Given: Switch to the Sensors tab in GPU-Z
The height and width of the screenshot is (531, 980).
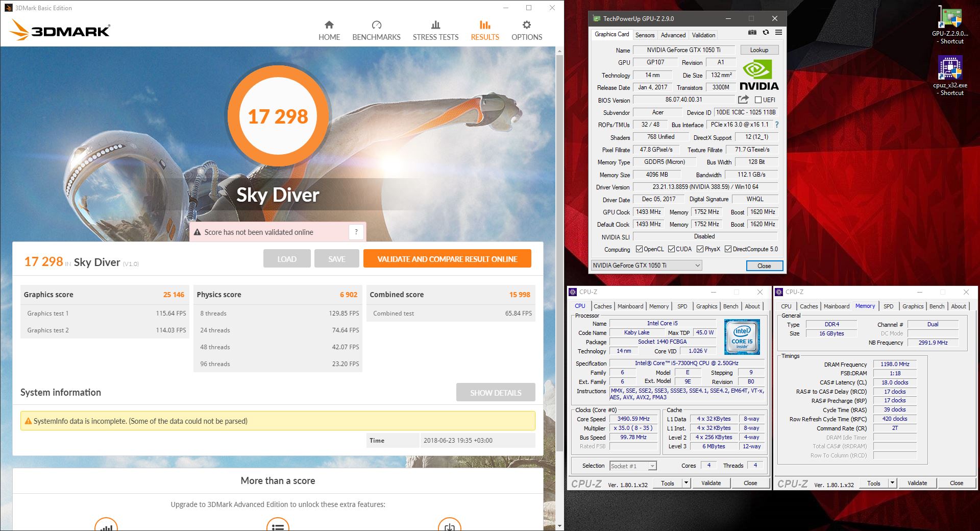Looking at the screenshot, I should tap(645, 35).
